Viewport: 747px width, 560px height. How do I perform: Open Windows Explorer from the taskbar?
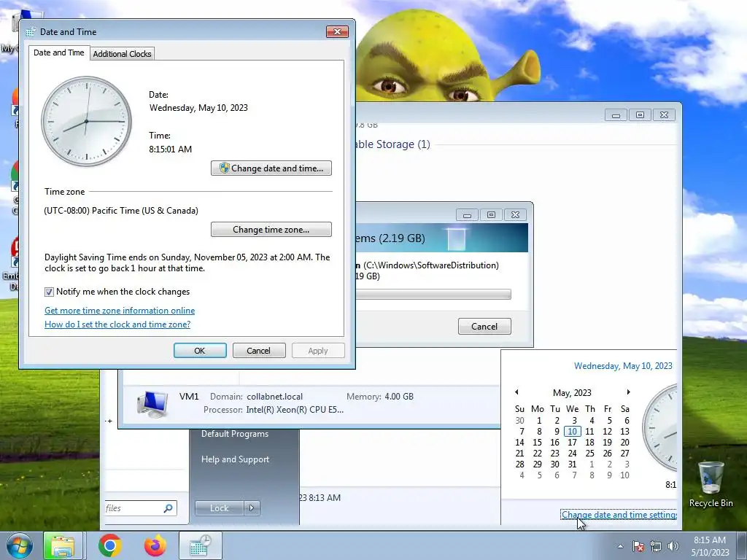pyautogui.click(x=63, y=545)
